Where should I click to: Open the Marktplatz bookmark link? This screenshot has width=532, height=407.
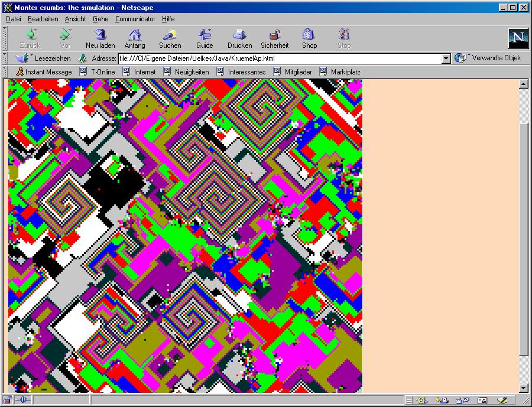pos(340,72)
